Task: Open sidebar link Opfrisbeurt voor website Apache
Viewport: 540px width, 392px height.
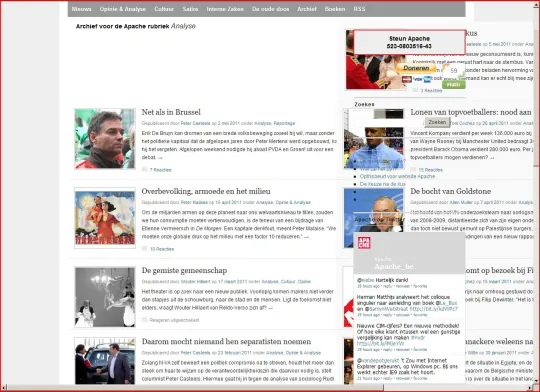Action: coord(397,176)
